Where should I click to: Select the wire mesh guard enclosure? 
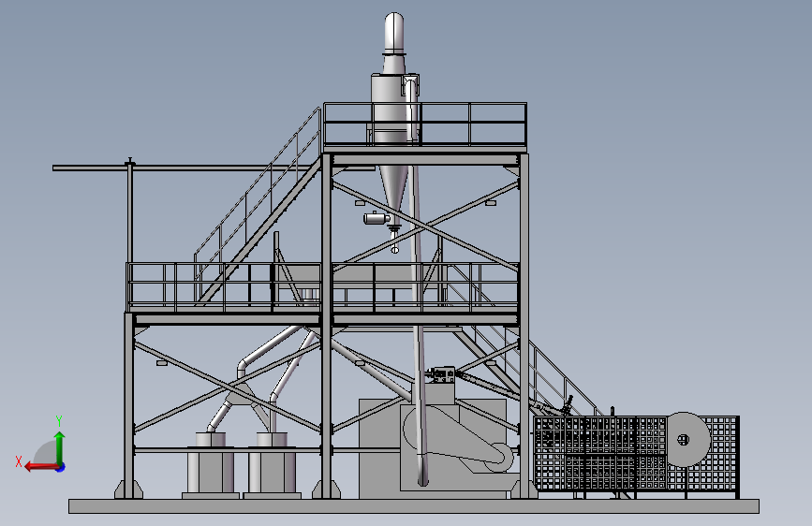[x=636, y=454]
